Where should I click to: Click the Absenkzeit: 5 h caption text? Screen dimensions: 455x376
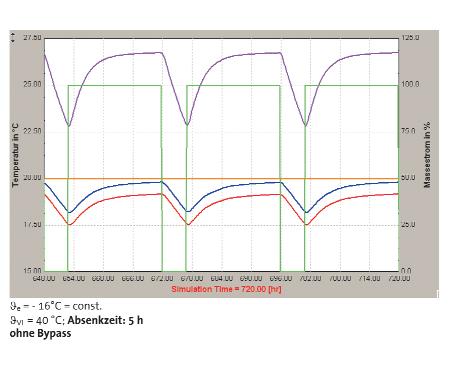point(105,320)
